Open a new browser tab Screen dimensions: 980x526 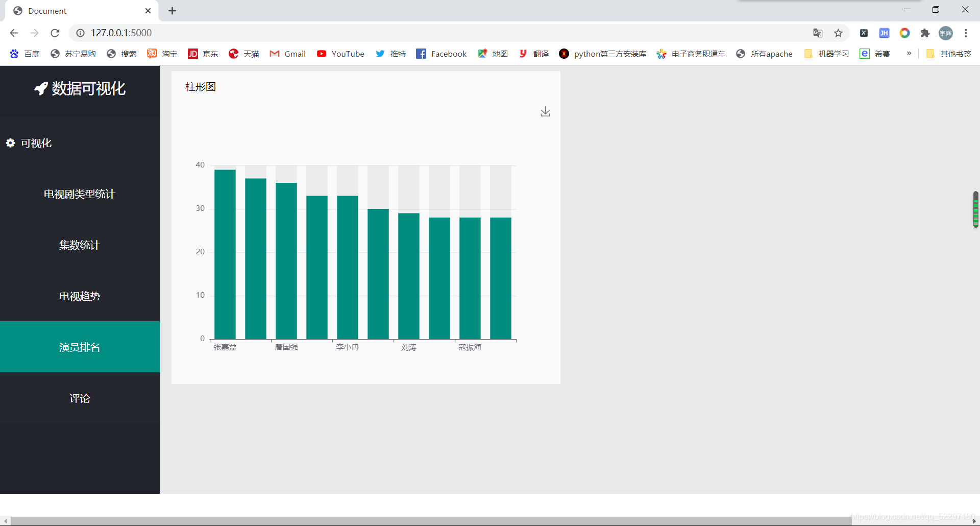pyautogui.click(x=173, y=11)
